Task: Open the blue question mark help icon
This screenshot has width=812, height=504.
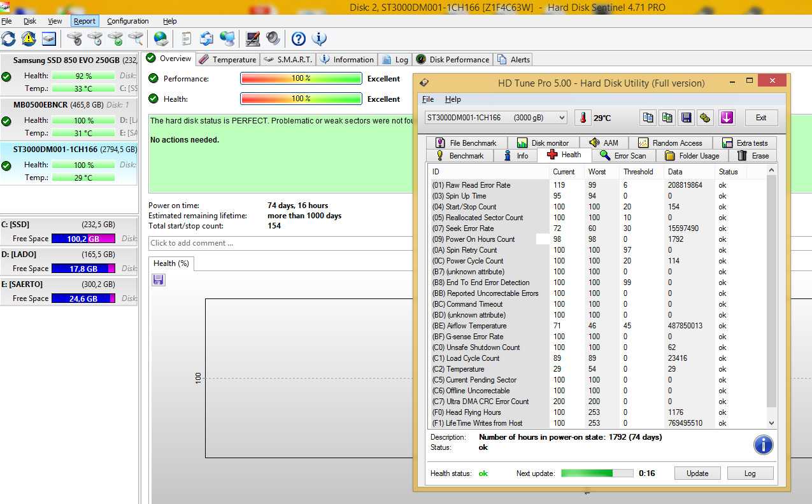Action: click(298, 39)
